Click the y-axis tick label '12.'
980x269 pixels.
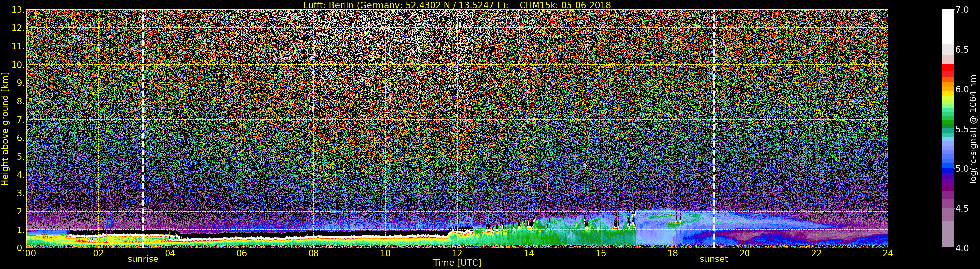click(x=18, y=28)
